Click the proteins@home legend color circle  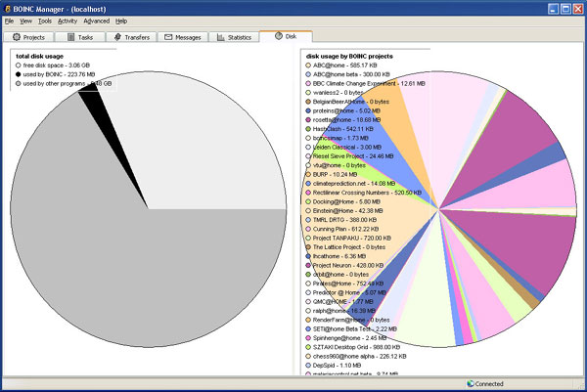point(308,111)
